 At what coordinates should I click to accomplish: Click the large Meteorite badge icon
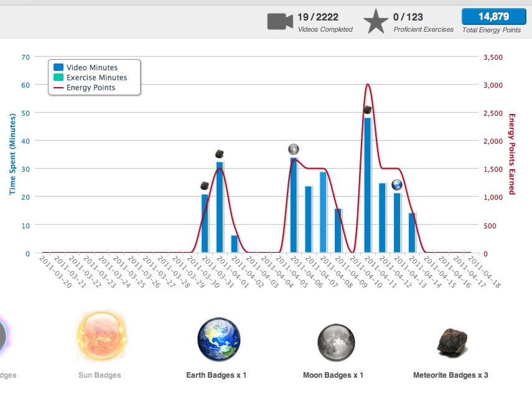452,342
